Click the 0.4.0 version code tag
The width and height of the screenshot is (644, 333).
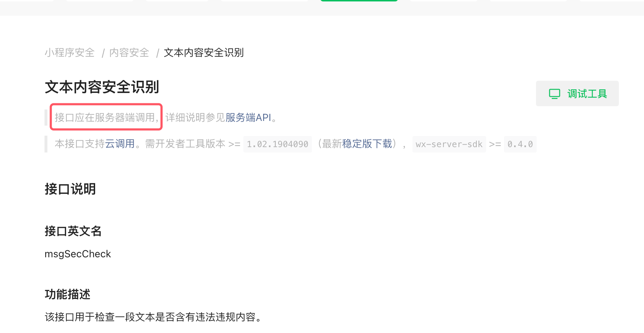[520, 144]
